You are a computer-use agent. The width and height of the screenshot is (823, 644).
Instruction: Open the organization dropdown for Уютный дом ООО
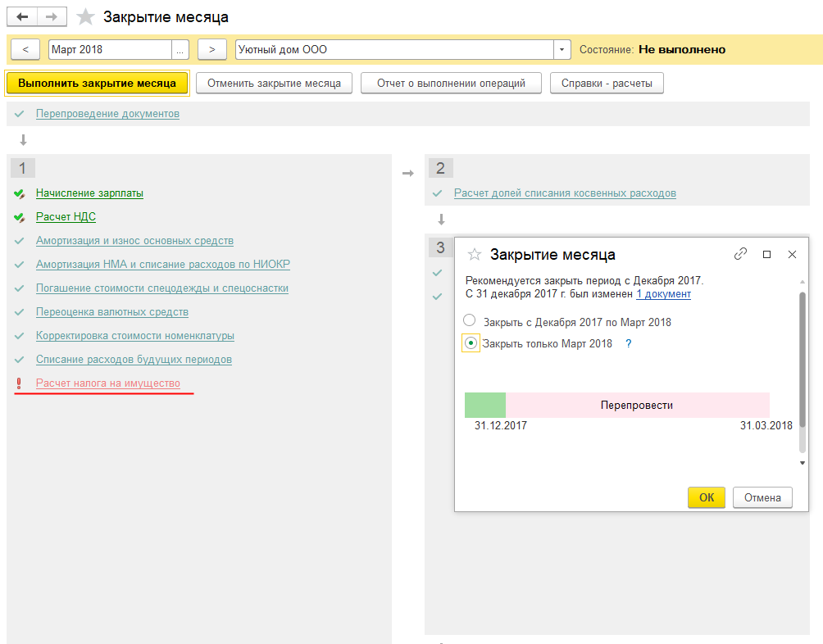tap(562, 50)
